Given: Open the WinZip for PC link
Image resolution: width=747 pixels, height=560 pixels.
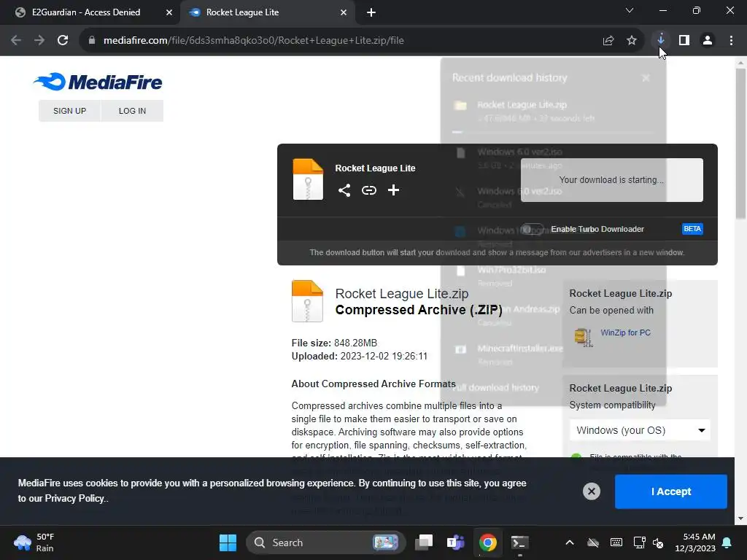Looking at the screenshot, I should (625, 332).
